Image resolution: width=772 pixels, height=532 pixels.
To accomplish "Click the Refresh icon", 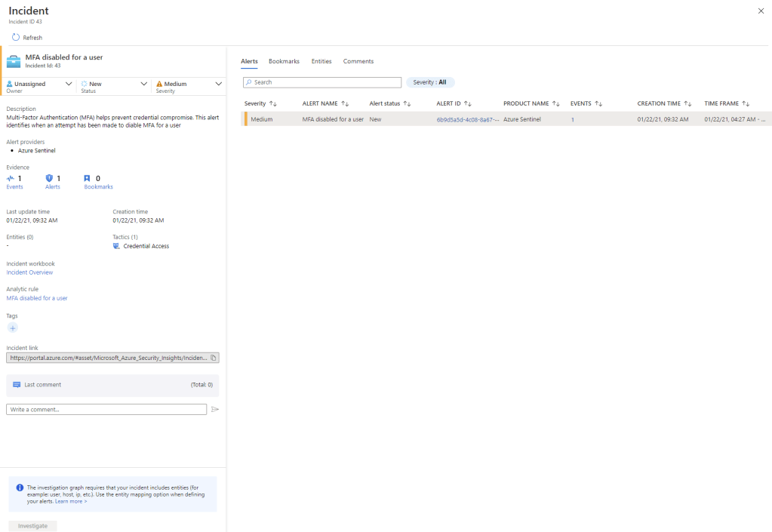I will (16, 38).
